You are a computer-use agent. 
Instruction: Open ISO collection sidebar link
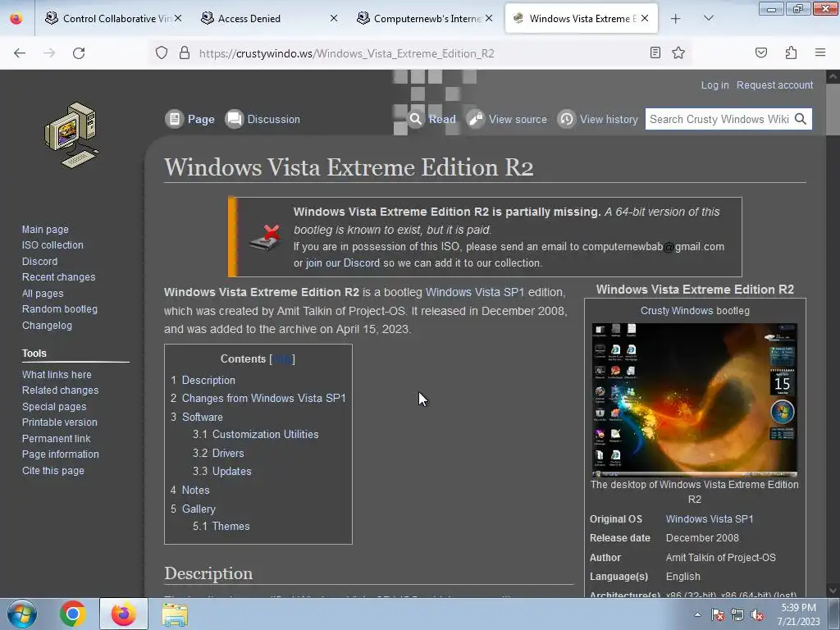[x=52, y=244]
